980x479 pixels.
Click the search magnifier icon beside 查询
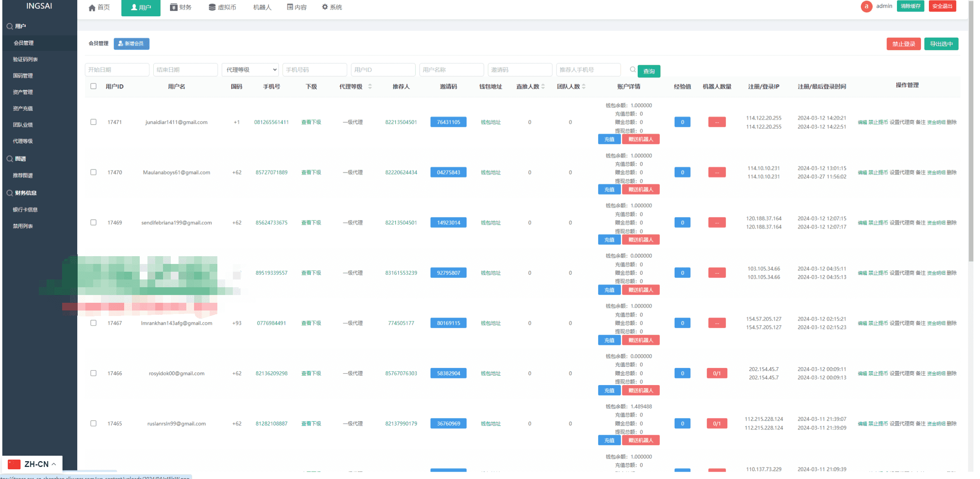[x=633, y=69]
